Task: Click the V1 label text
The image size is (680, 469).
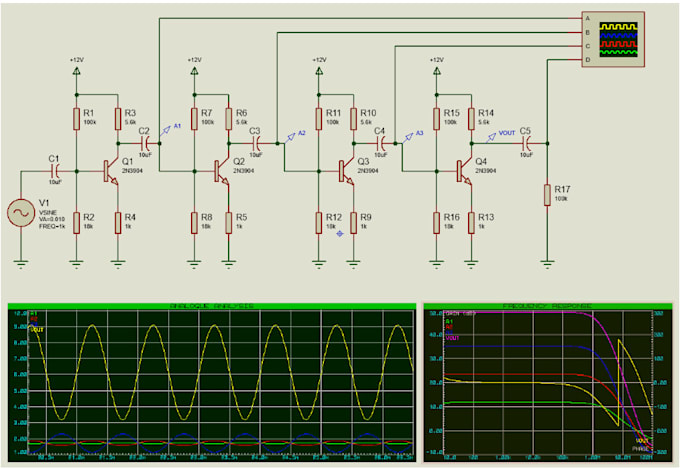Action: (x=44, y=203)
